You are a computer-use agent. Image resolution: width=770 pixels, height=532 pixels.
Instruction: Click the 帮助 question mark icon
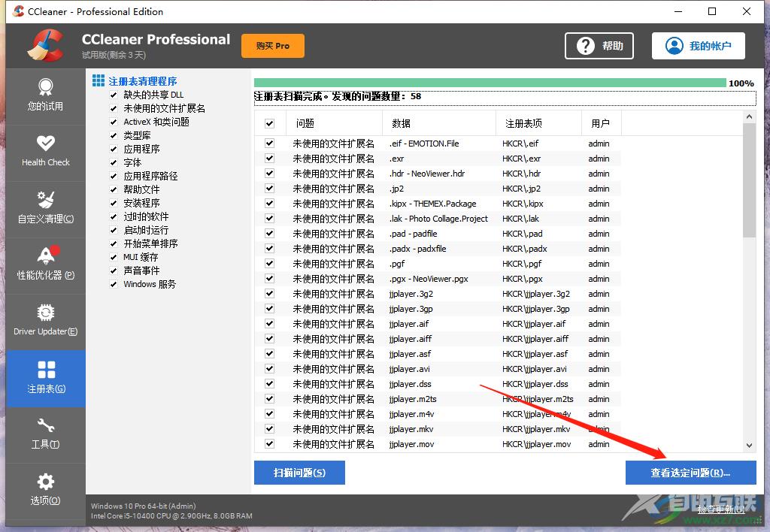pos(585,46)
